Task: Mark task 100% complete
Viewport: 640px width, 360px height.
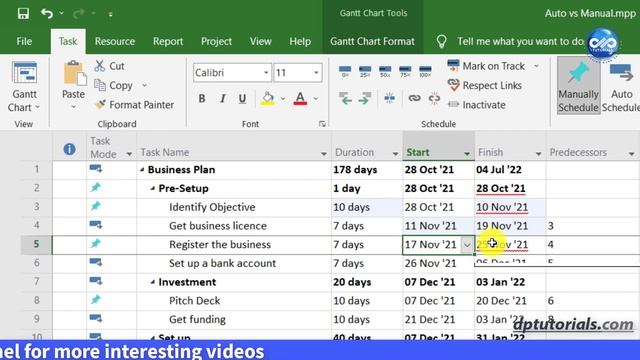Action: 425,71
